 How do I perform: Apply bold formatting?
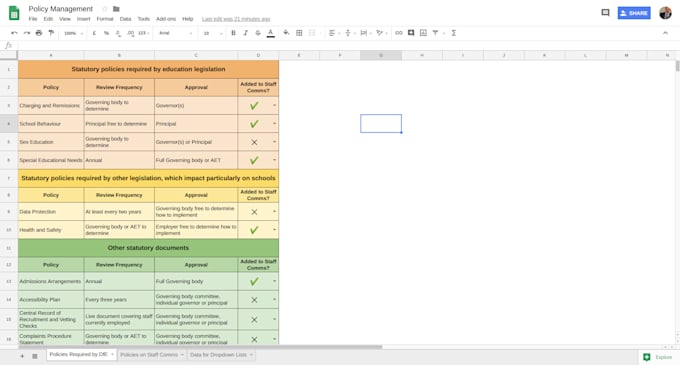(233, 33)
